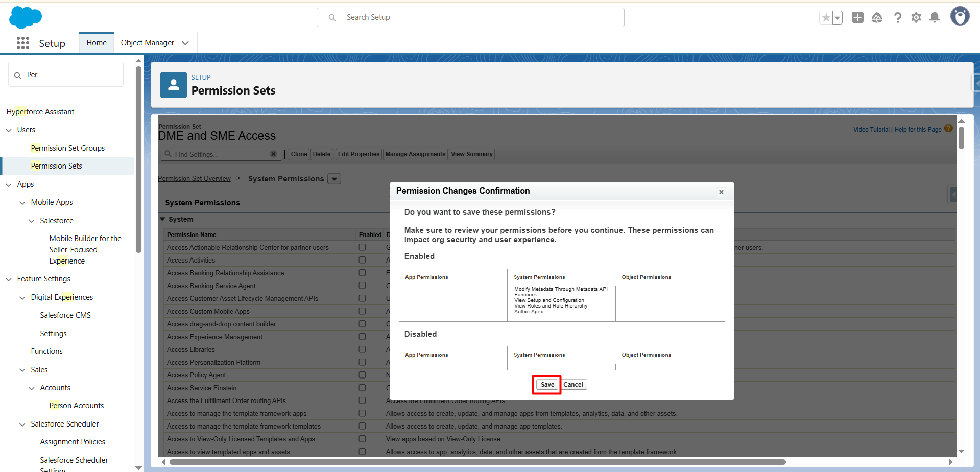Open the Setup gear menu

[916, 18]
